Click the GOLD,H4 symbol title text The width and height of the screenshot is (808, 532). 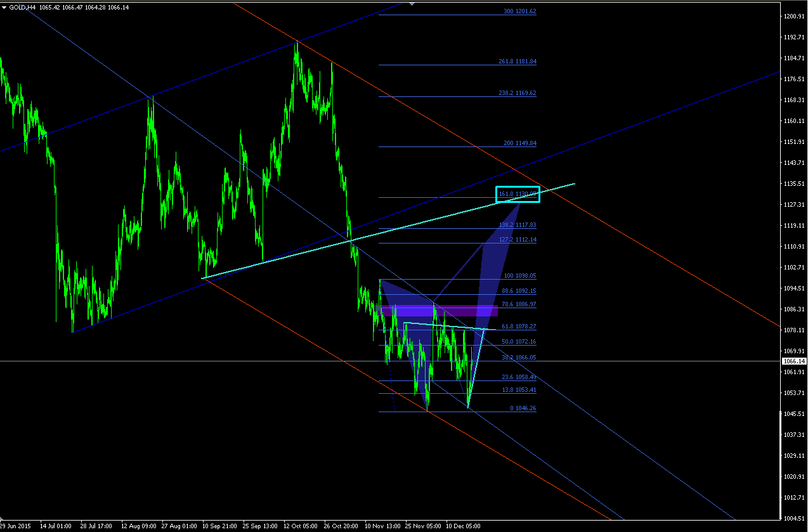click(x=22, y=6)
